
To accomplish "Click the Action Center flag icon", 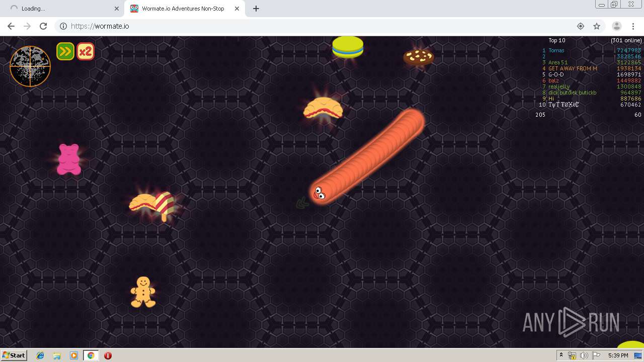I will click(596, 355).
